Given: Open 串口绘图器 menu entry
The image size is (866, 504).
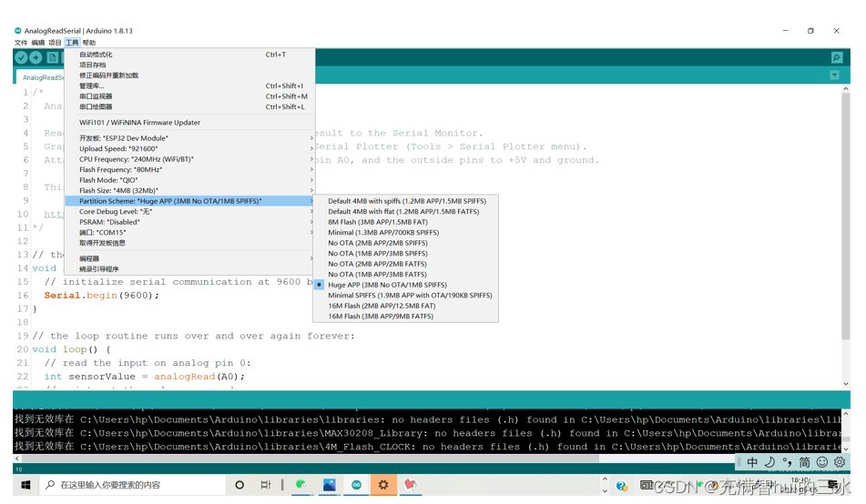Looking at the screenshot, I should [189, 107].
